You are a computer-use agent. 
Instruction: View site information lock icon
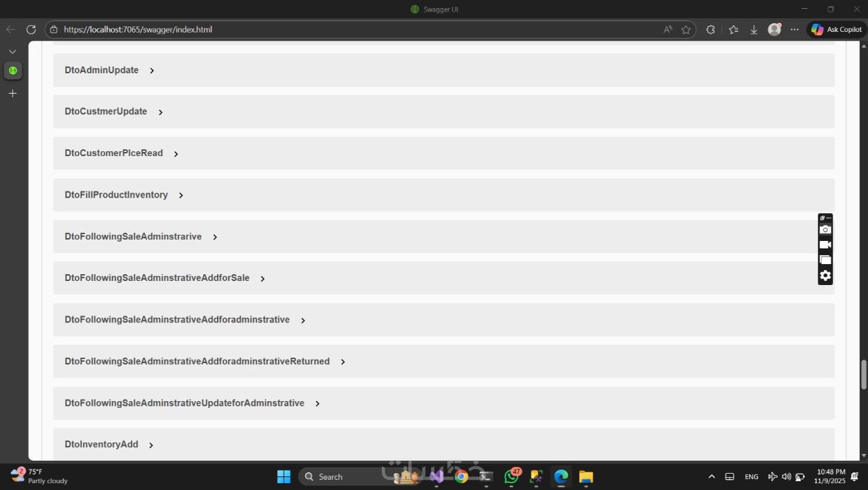[x=54, y=29]
